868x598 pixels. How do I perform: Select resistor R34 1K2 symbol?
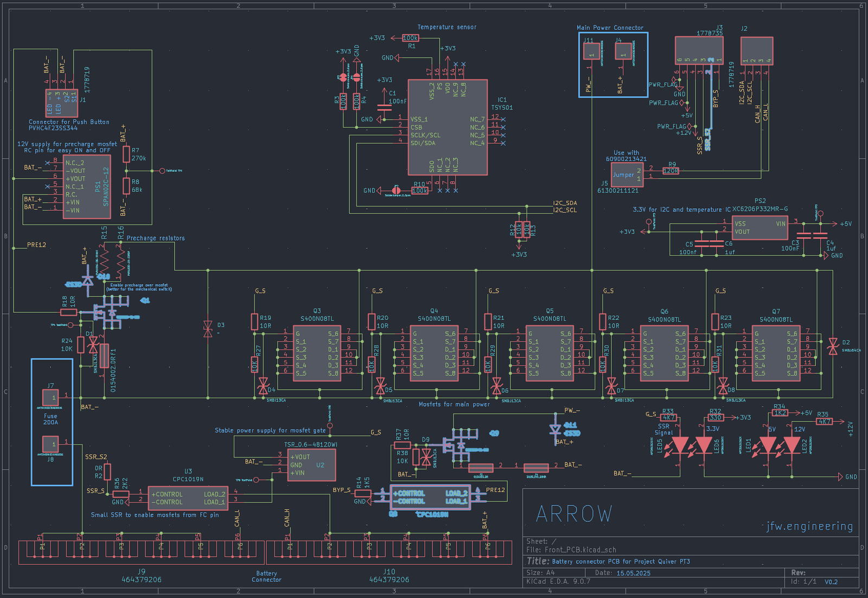tap(780, 413)
